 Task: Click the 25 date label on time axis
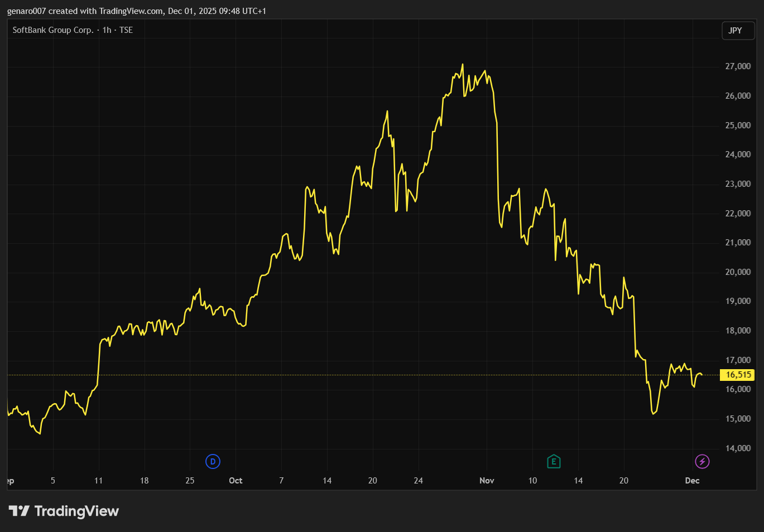tap(190, 481)
